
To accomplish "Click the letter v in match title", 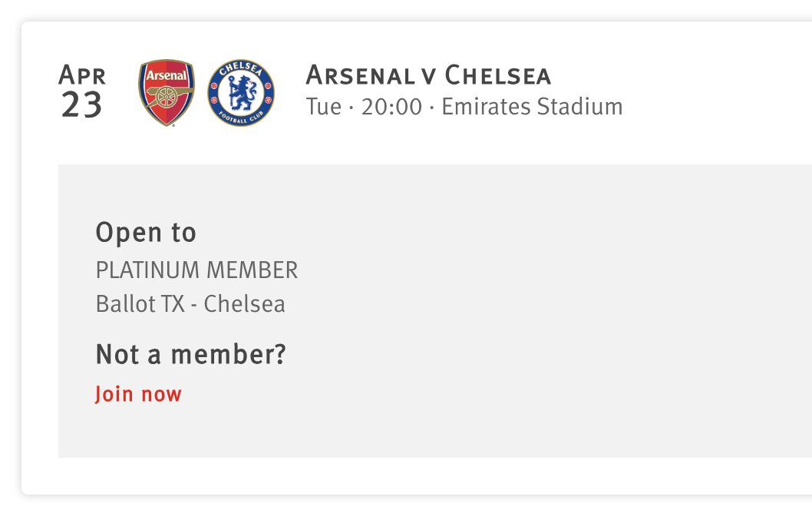I will (x=429, y=77).
